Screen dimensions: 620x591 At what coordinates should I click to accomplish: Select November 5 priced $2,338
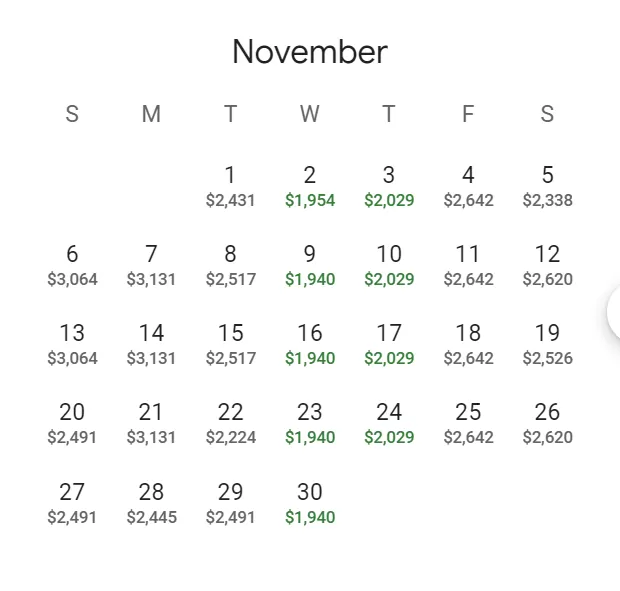[x=548, y=186]
